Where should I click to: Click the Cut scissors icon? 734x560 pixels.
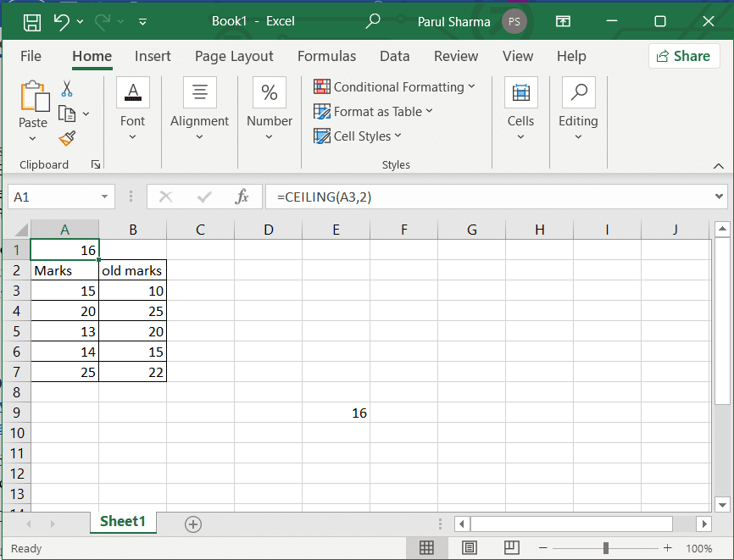click(x=67, y=88)
